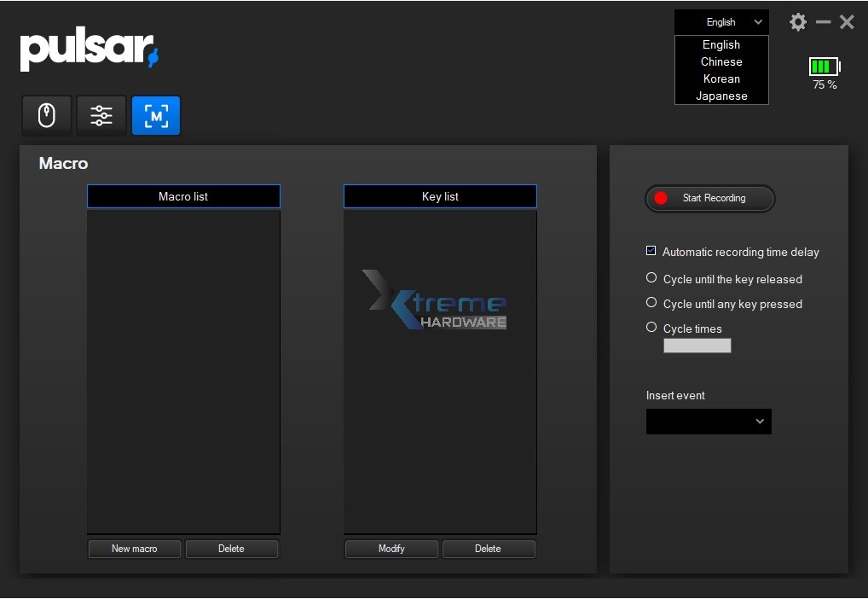Choose Chinese from the language list

[721, 62]
